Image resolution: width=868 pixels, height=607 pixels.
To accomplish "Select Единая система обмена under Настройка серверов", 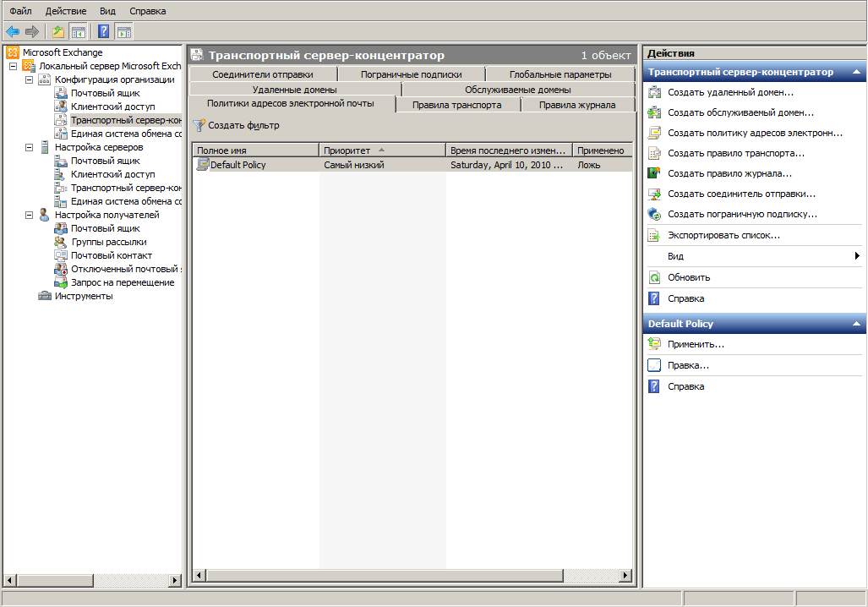I will click(126, 201).
